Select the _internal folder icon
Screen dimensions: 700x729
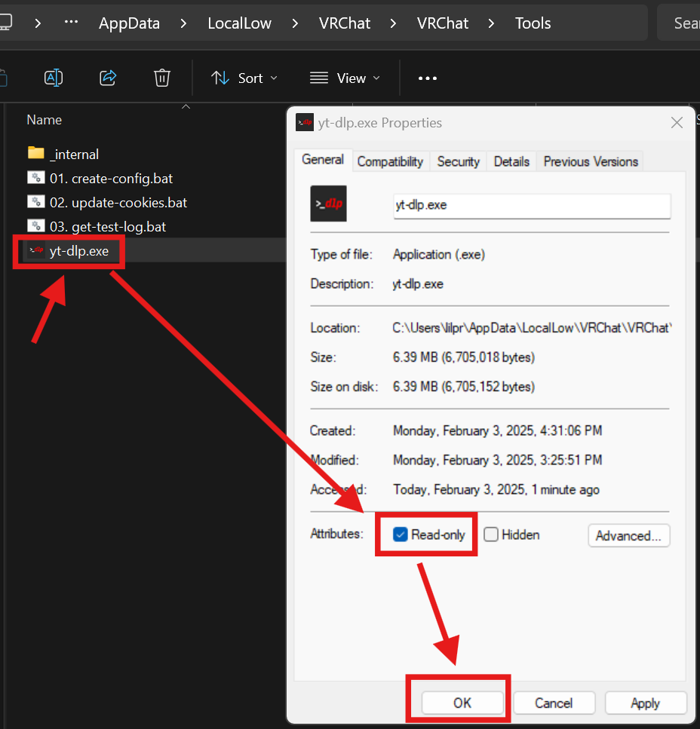(36, 153)
